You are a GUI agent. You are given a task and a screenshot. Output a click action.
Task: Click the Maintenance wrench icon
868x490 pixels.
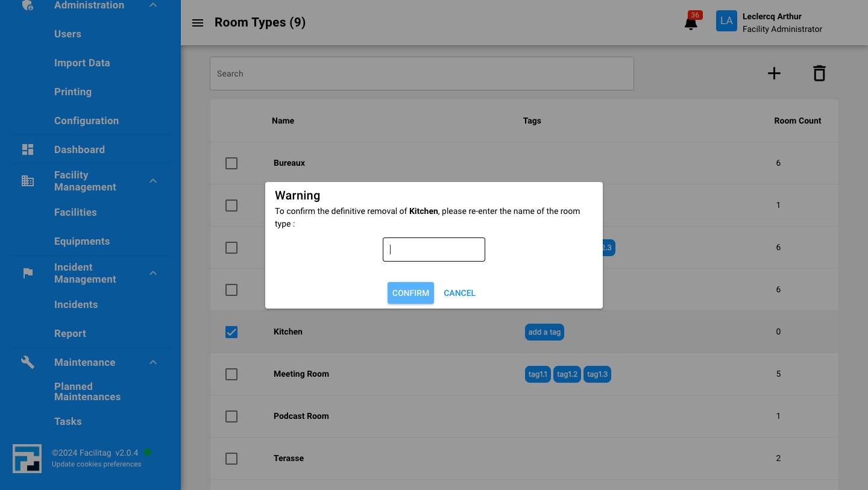[28, 362]
